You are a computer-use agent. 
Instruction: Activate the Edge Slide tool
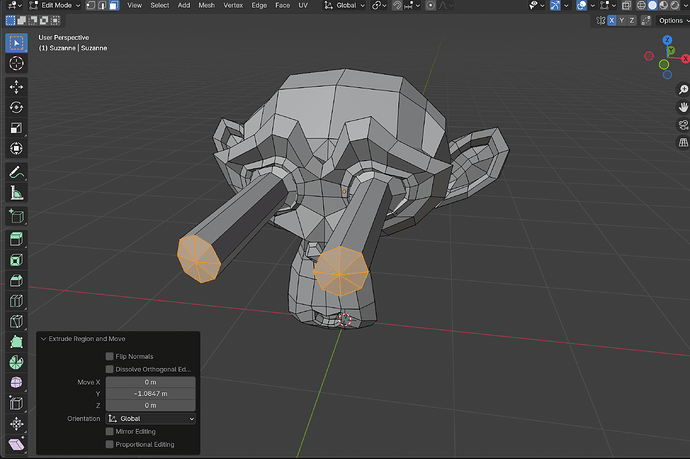point(16,403)
